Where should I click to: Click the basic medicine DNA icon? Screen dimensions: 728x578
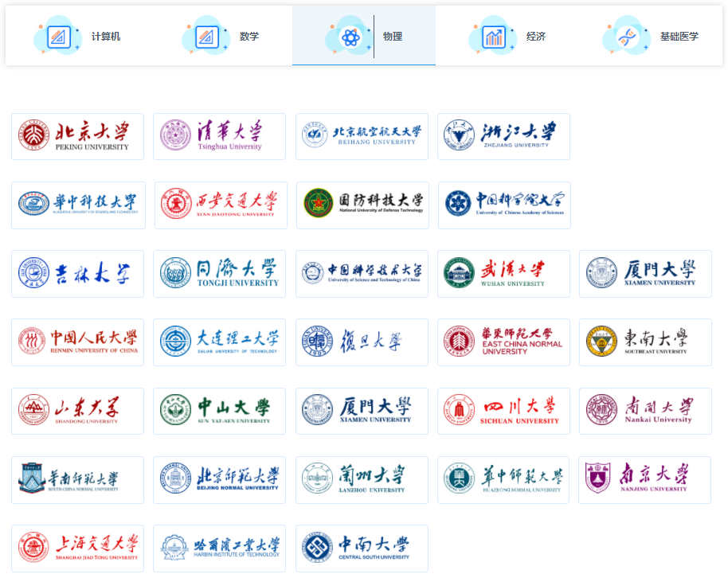coord(628,37)
